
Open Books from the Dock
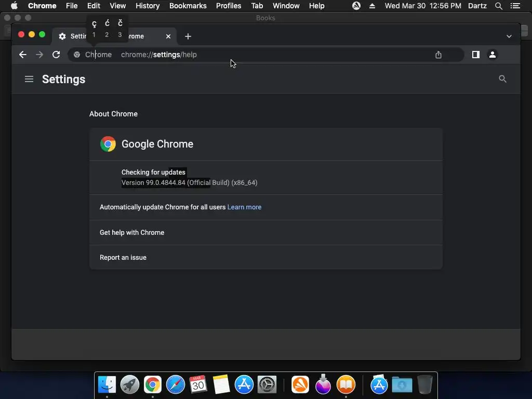pos(345,385)
